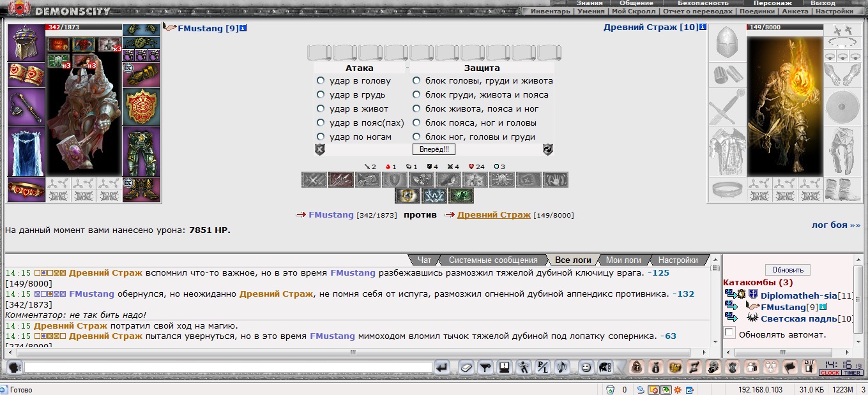The height and width of the screenshot is (395, 868).
Task: Click FMustang's 342/1873 health bar
Action: [x=84, y=27]
